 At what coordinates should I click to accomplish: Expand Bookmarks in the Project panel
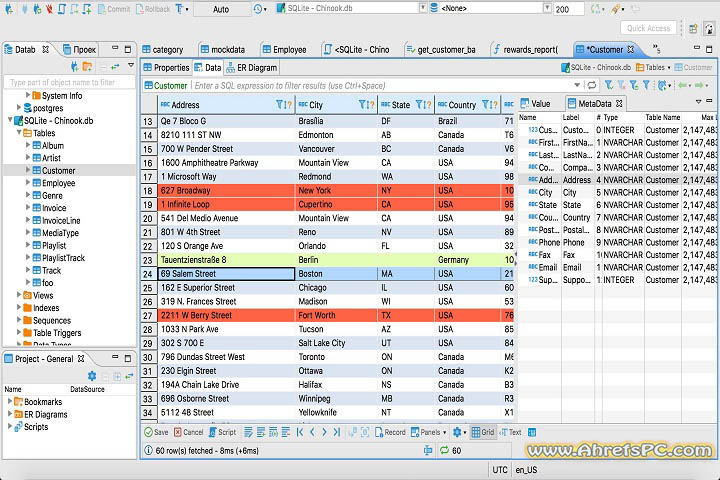tap(10, 401)
